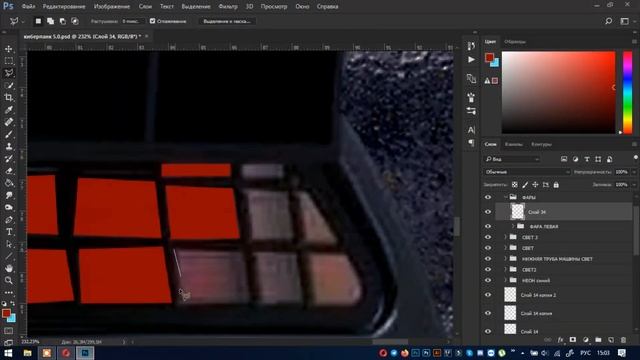Select the Pen tool

[x=9, y=220]
